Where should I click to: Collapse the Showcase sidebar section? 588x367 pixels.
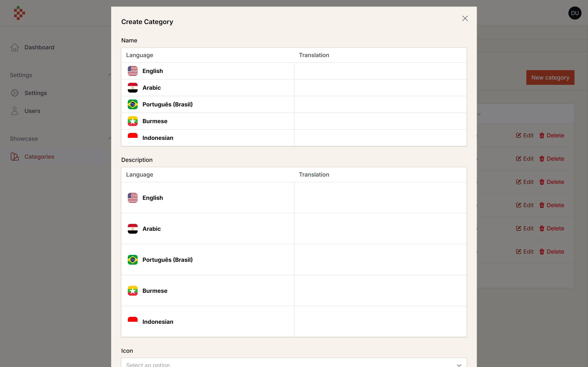110,139
